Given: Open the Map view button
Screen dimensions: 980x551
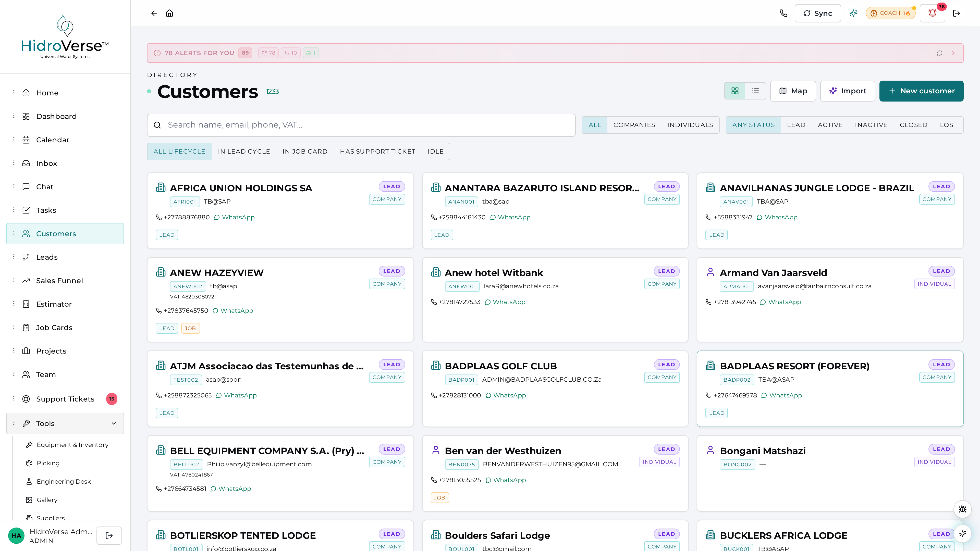Looking at the screenshot, I should [793, 91].
